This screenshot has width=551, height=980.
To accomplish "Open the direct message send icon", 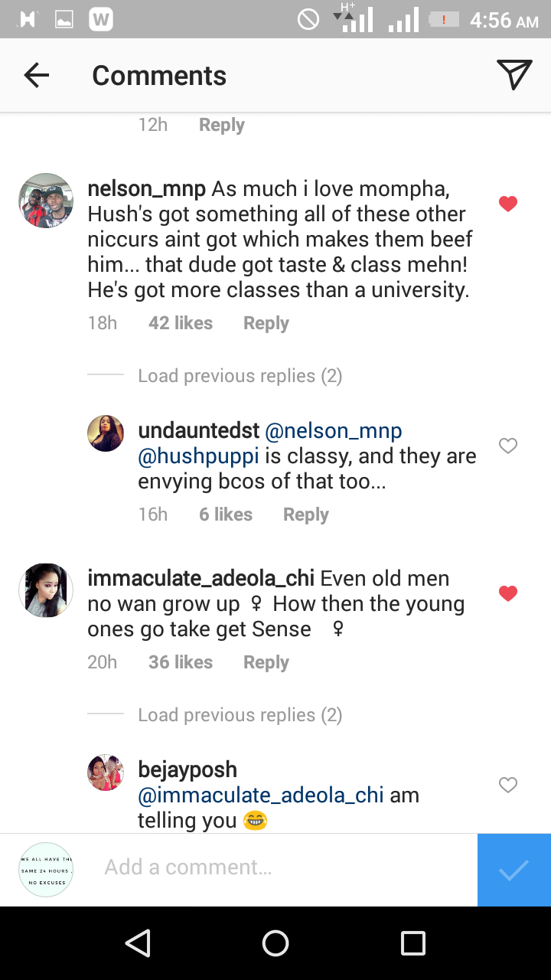I will (x=514, y=75).
